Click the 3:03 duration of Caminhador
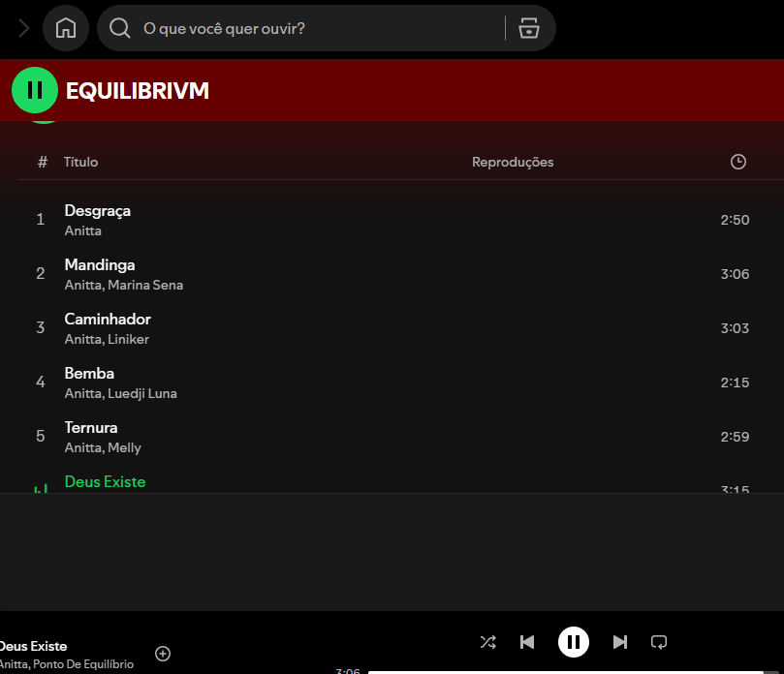The width and height of the screenshot is (784, 674). pos(735,328)
